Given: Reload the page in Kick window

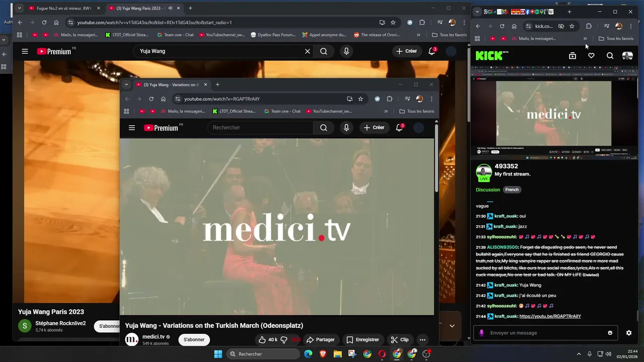Looking at the screenshot, I should [502, 26].
